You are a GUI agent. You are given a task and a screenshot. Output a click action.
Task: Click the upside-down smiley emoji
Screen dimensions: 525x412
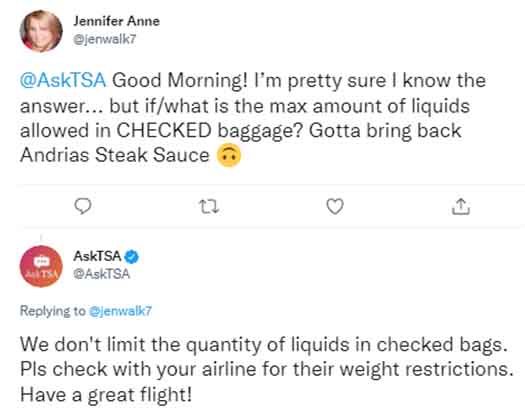coord(229,155)
